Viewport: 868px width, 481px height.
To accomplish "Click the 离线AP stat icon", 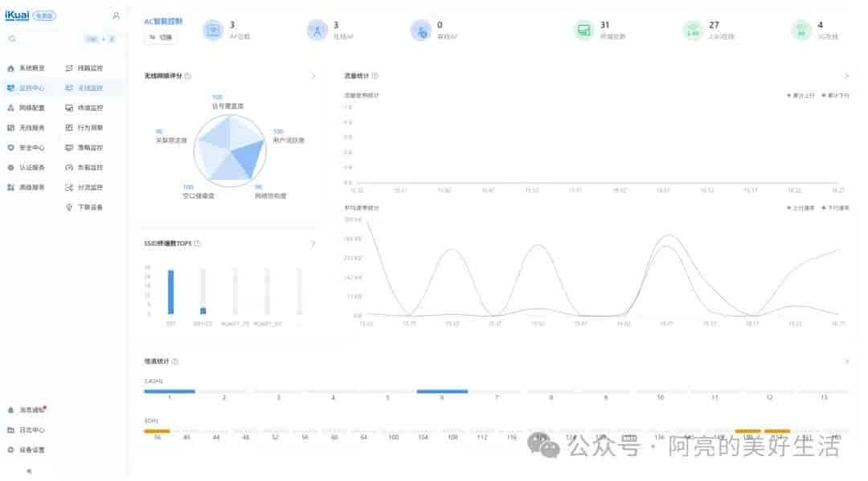I will (x=420, y=31).
